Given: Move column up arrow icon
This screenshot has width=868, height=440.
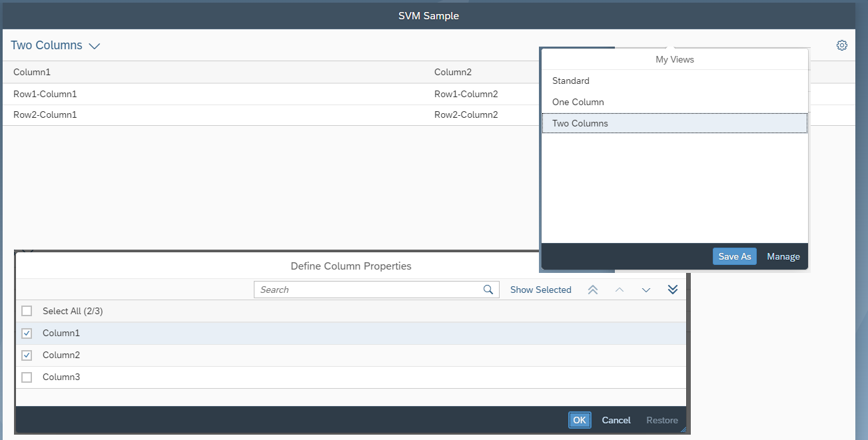Looking at the screenshot, I should coord(620,290).
